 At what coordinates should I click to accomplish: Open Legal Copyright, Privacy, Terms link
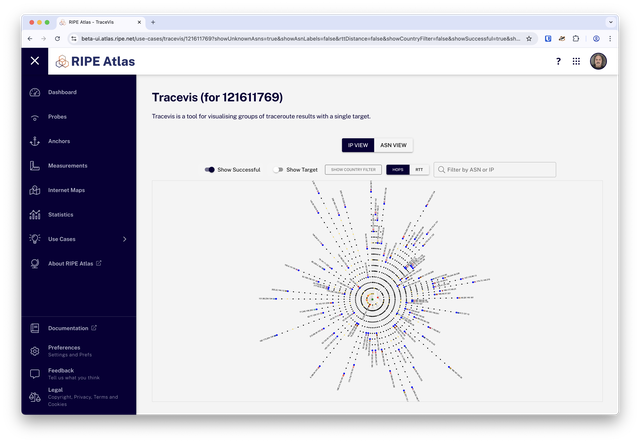pyautogui.click(x=83, y=397)
